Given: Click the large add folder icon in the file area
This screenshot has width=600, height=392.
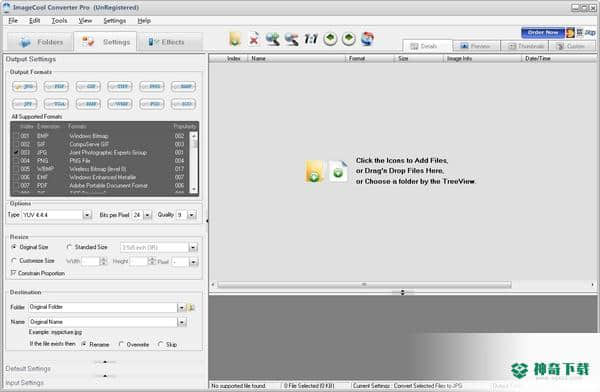Looking at the screenshot, I should 314,171.
